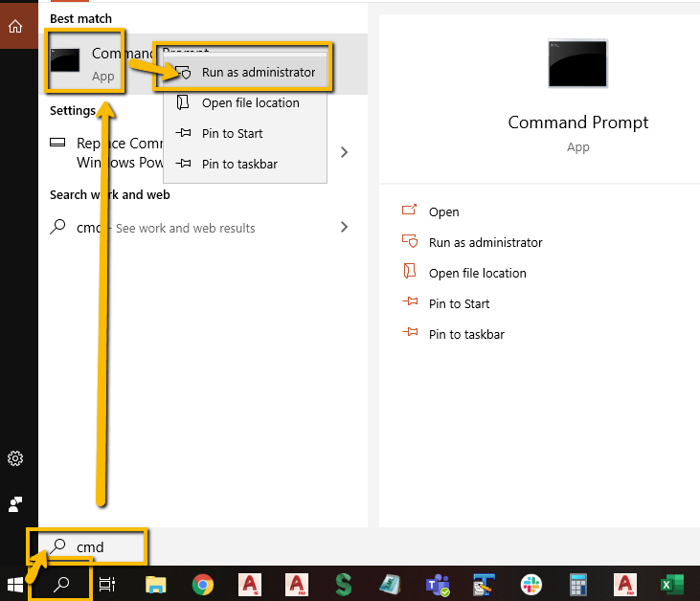Expand the Replace Command Prompt setting chevron
700x601 pixels.
click(x=344, y=152)
